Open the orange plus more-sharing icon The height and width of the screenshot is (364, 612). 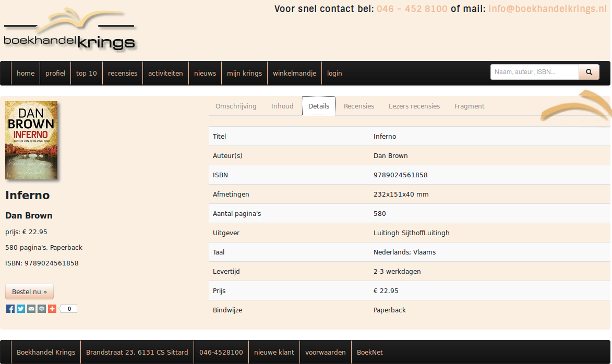(52, 309)
